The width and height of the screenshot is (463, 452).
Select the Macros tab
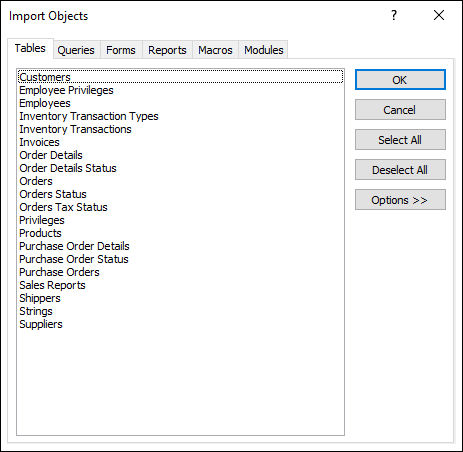[x=215, y=50]
